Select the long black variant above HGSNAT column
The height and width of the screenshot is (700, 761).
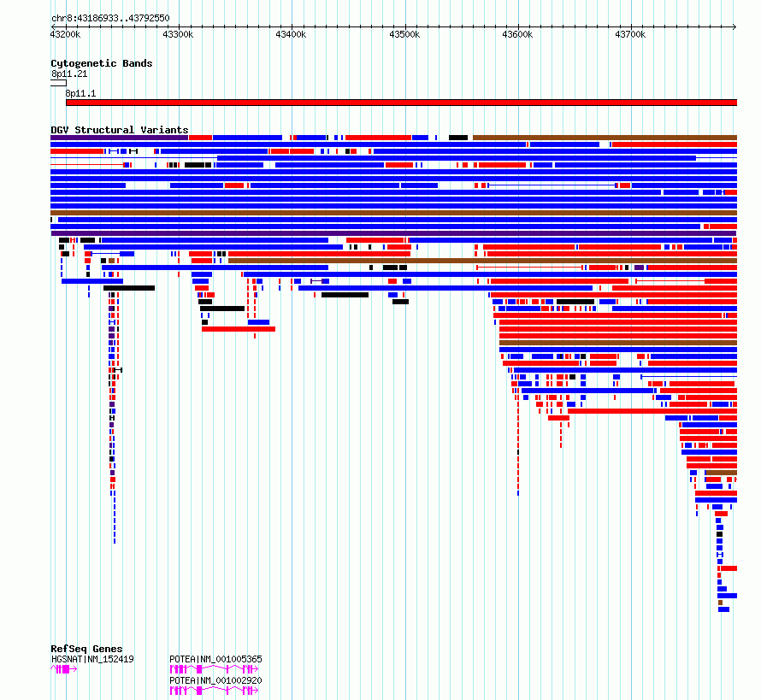(x=129, y=288)
